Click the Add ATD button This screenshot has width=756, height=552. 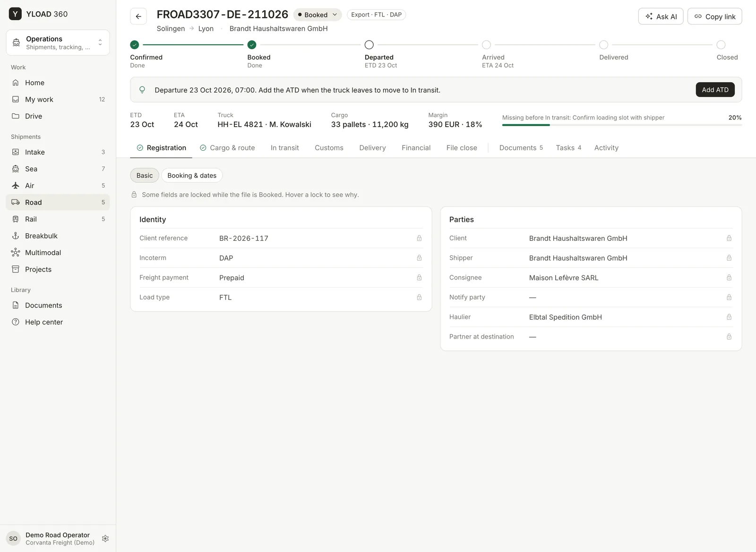coord(715,90)
